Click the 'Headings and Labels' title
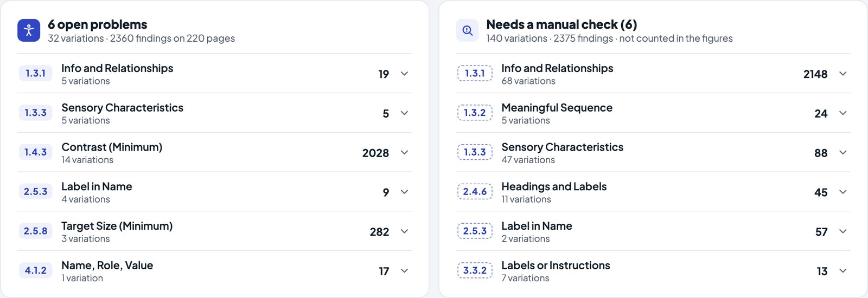This screenshot has height=298, width=868. 554,186
